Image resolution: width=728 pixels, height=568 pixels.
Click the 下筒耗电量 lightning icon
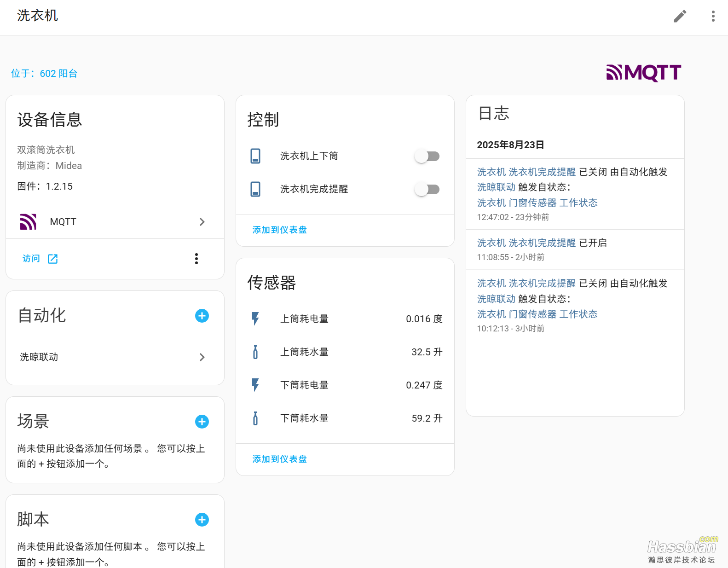pos(255,385)
